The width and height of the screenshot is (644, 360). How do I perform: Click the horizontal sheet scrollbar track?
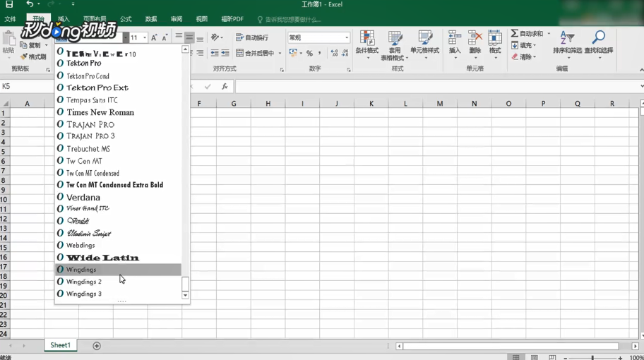(511, 346)
